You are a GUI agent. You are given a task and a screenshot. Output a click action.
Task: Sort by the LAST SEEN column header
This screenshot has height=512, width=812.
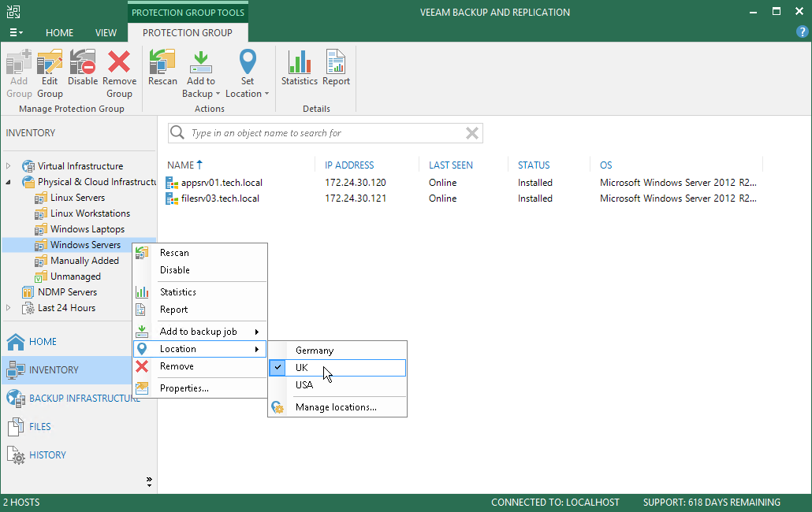(x=450, y=165)
